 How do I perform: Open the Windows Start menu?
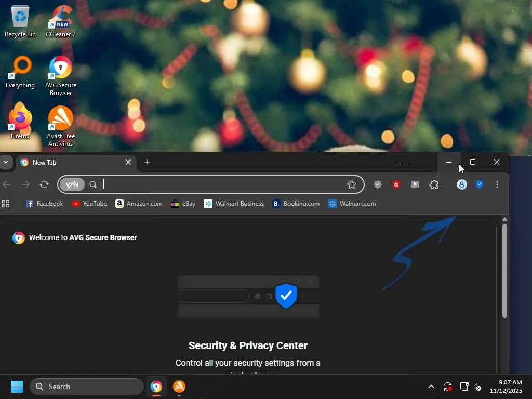click(17, 387)
